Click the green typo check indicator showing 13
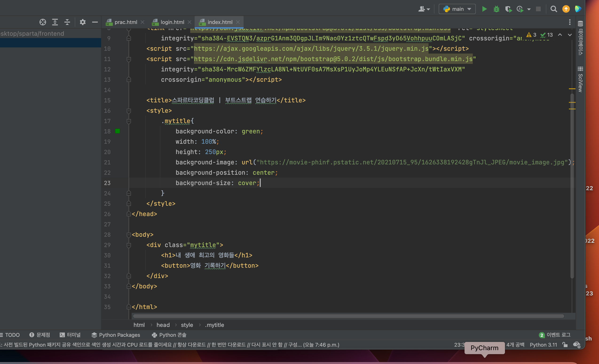The image size is (599, 364). tap(546, 35)
